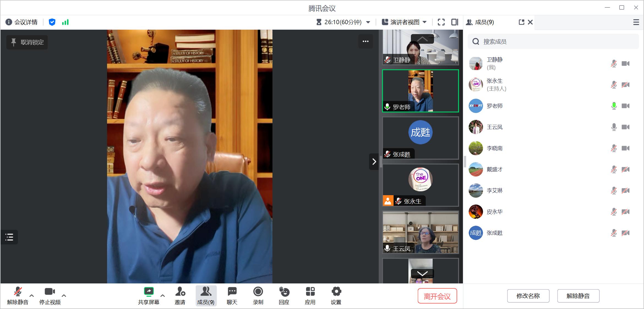Click the leave meeting button
The width and height of the screenshot is (644, 309).
[x=437, y=296]
